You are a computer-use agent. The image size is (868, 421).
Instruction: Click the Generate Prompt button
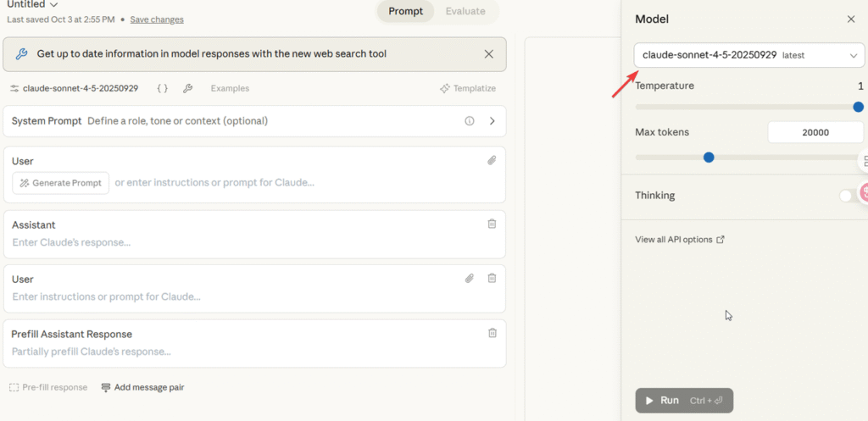coord(60,183)
